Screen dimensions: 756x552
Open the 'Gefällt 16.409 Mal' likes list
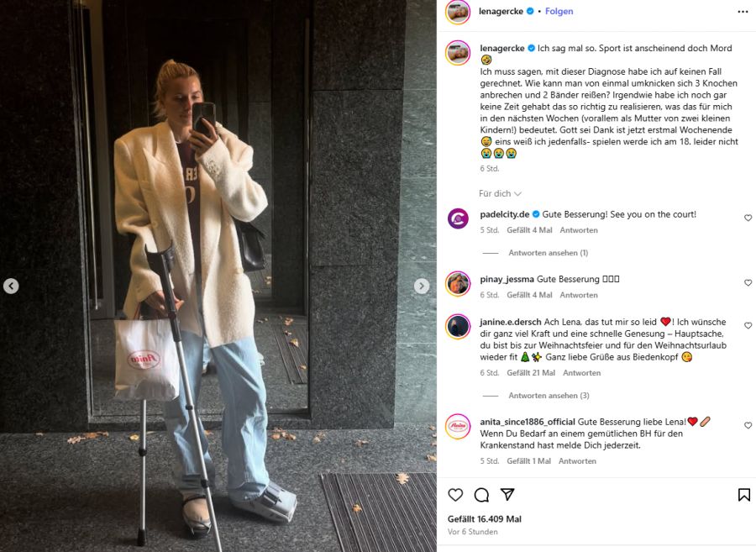click(x=484, y=519)
